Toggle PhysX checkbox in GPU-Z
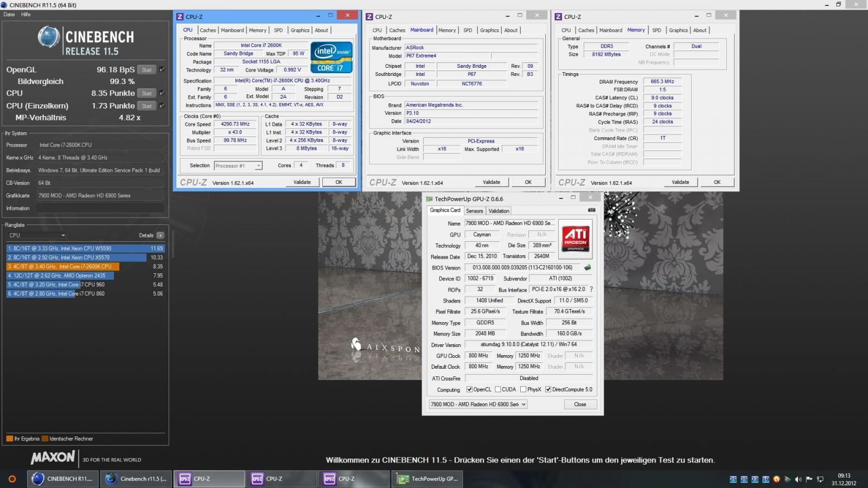This screenshot has width=868, height=488. point(523,389)
